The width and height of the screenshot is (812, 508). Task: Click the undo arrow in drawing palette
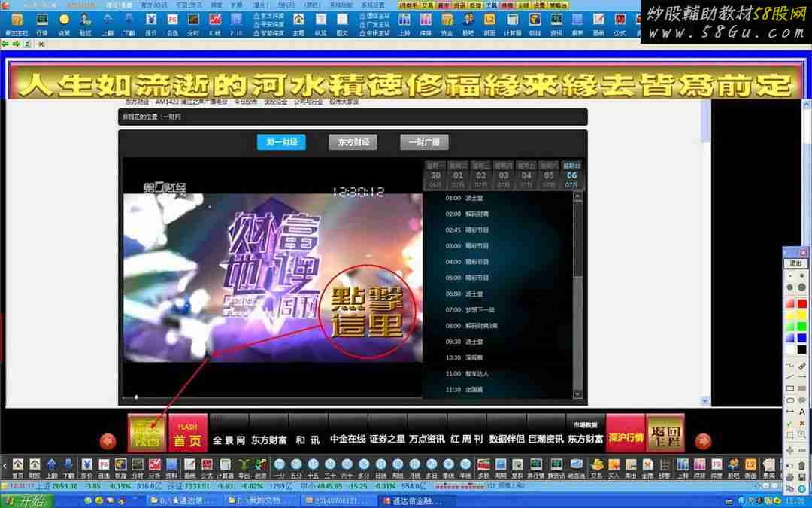pos(790,465)
